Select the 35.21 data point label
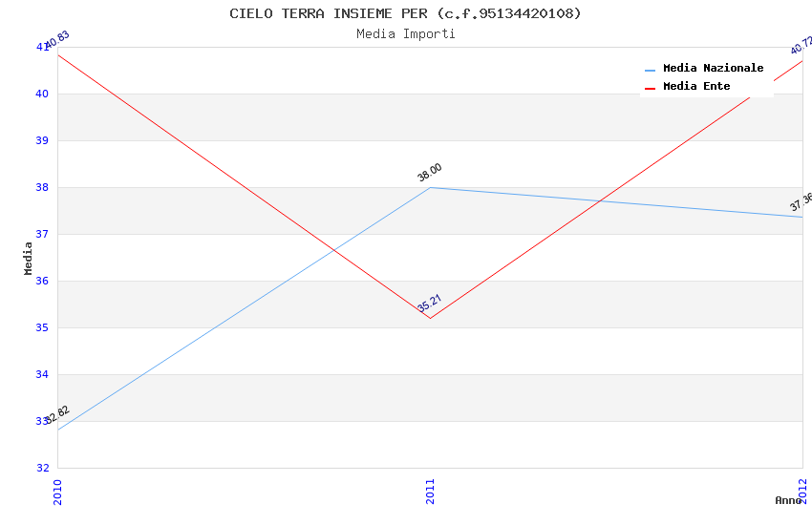Viewport: 812px width, 525px height. [430, 304]
